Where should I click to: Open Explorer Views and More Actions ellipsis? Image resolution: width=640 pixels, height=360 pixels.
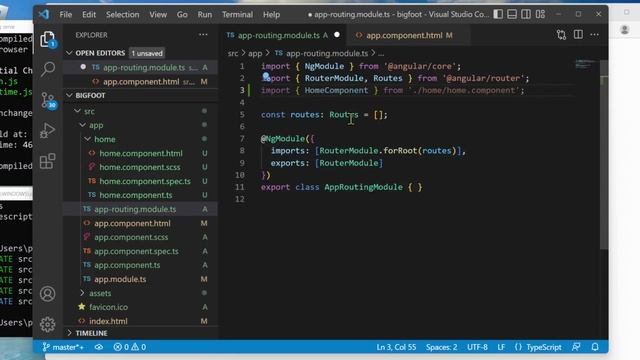(x=203, y=35)
